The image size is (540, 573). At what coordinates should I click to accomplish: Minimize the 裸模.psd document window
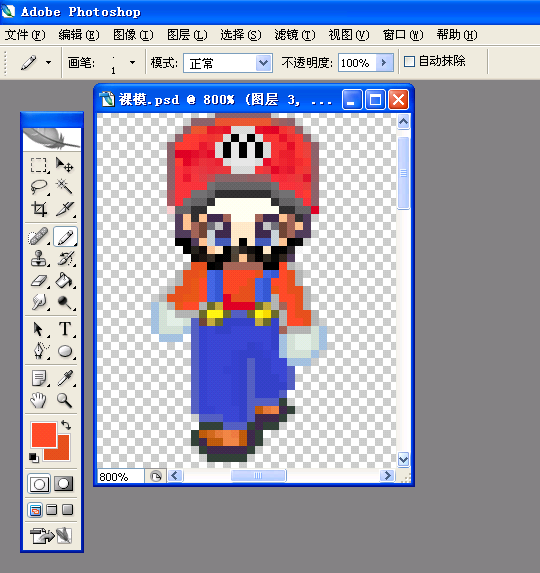pos(352,99)
